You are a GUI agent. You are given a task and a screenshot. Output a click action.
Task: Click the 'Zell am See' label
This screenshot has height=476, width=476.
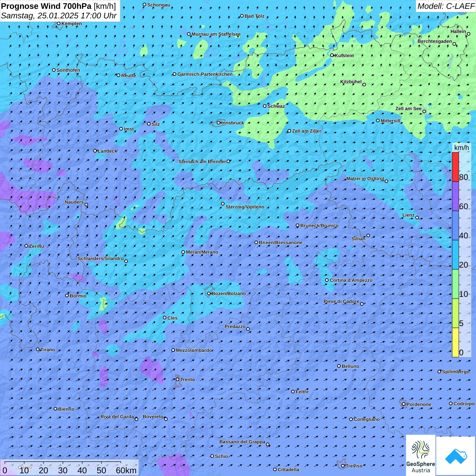pyautogui.click(x=408, y=108)
